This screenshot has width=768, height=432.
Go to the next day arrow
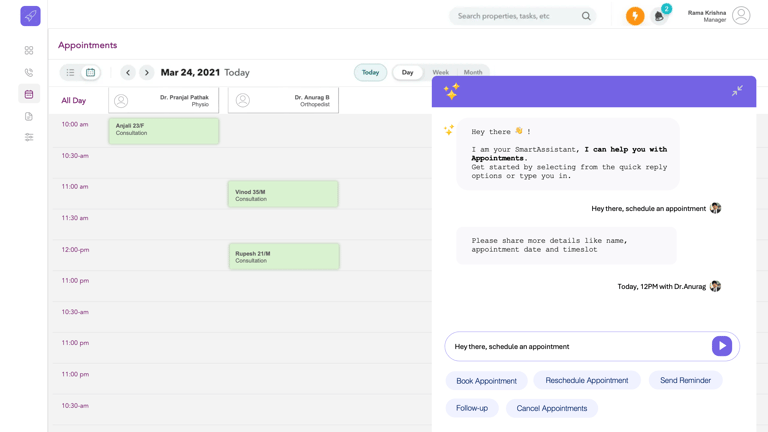[147, 72]
